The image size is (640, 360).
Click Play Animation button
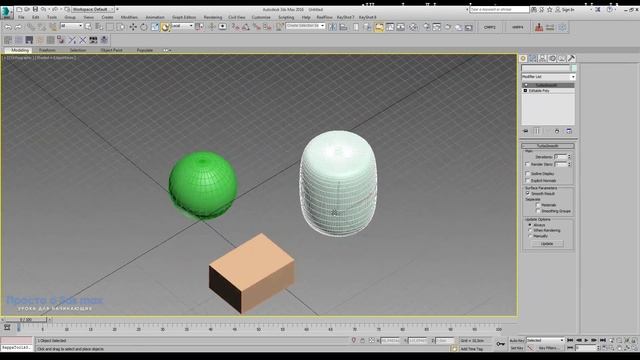[587, 340]
